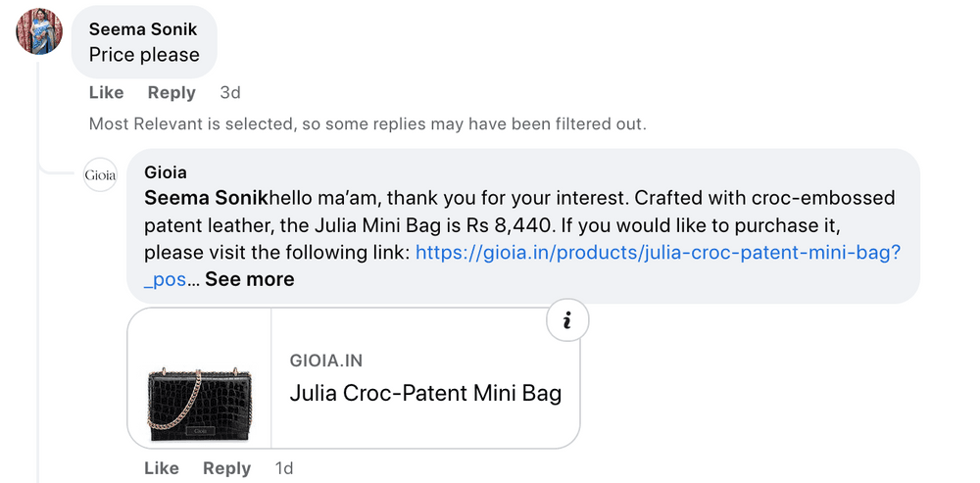Image resolution: width=980 pixels, height=483 pixels.
Task: Expand the reply with See more
Action: click(249, 279)
